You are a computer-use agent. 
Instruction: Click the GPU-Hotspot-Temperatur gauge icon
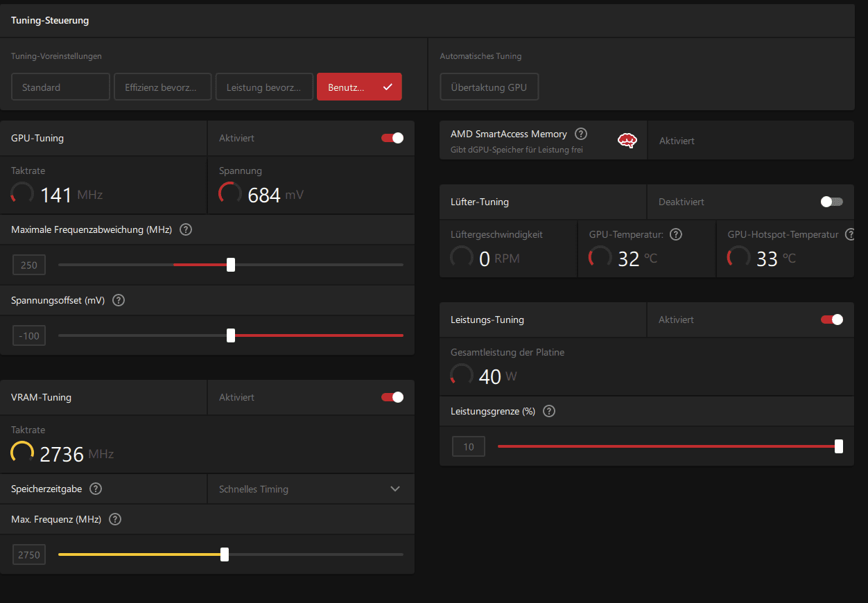[738, 257]
